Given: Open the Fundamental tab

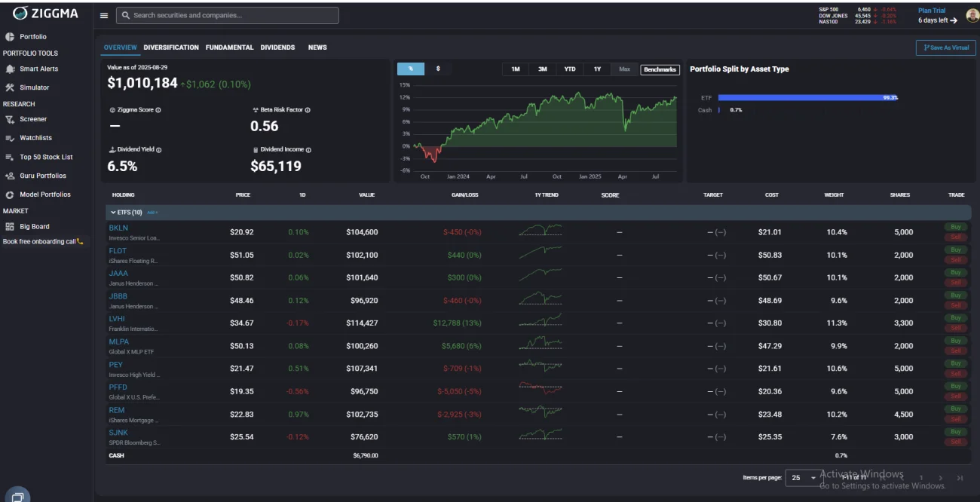Looking at the screenshot, I should [229, 47].
